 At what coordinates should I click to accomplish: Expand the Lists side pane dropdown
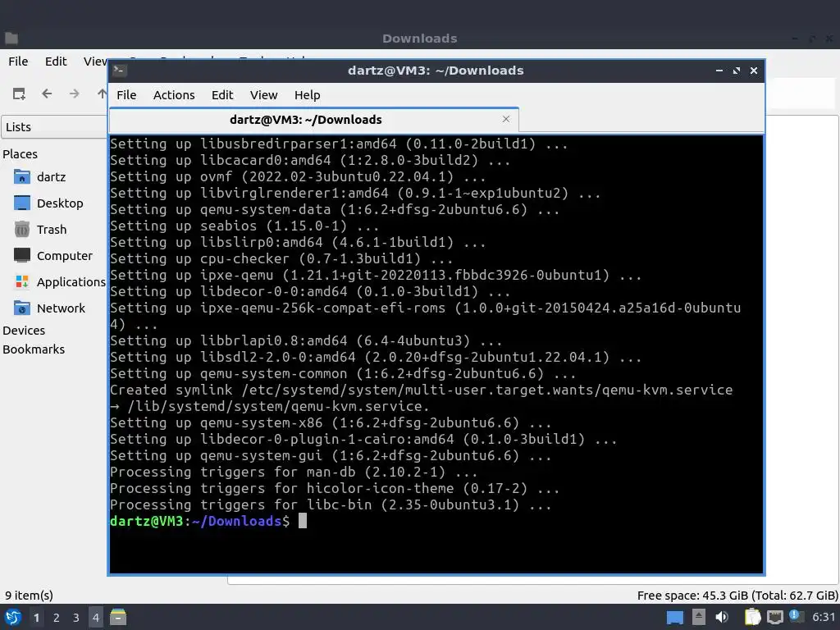[x=55, y=127]
